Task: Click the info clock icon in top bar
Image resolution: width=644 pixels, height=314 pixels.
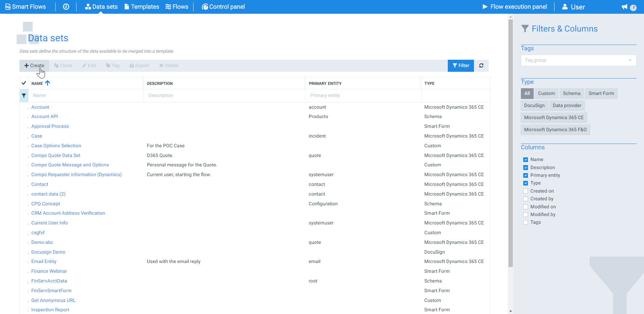Action: 66,7
